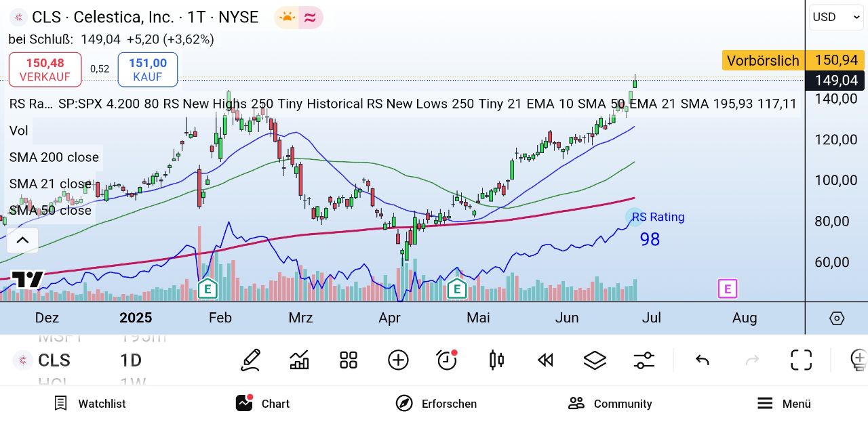Open the layout grid templates icon

point(349,360)
